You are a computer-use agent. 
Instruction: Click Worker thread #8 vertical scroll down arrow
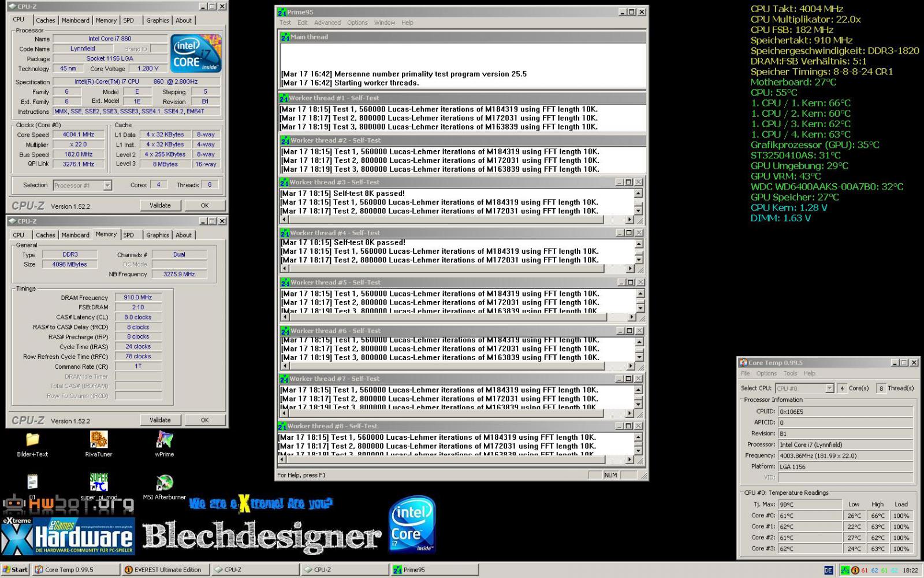[638, 451]
